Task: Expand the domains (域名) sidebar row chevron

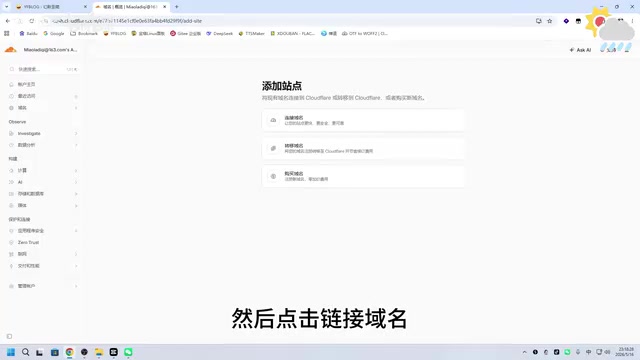Action: [x=76, y=108]
